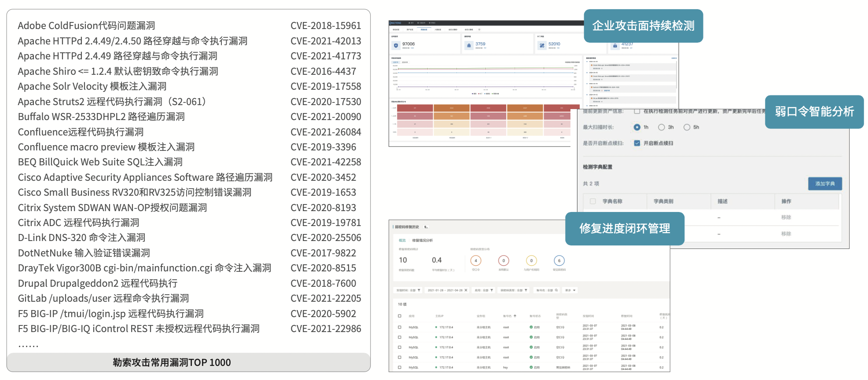Click the icon beside 弱密码修复历史 title
The width and height of the screenshot is (868, 380).
[426, 227]
